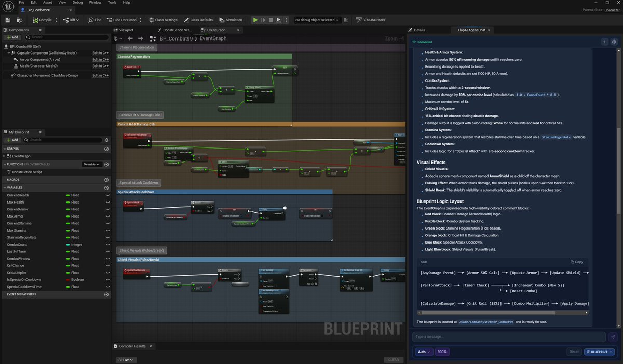Start a new FlopAI chat with plus icon
The height and width of the screenshot is (364, 623).
[604, 42]
